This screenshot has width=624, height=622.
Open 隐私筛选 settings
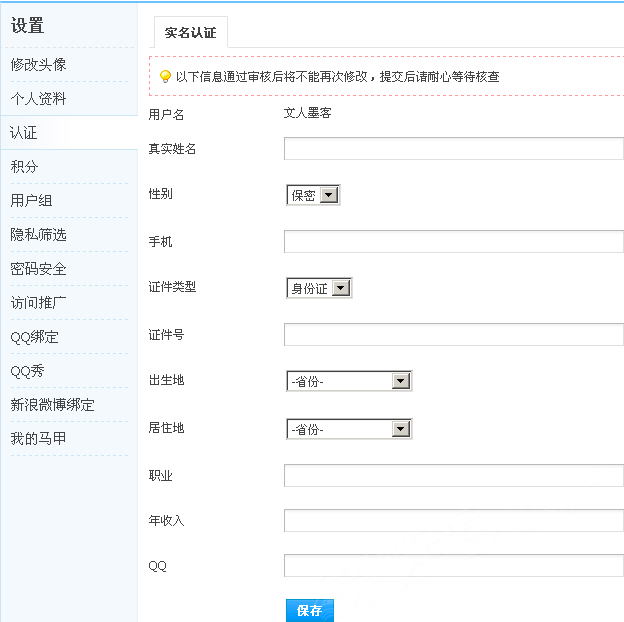(x=39, y=235)
